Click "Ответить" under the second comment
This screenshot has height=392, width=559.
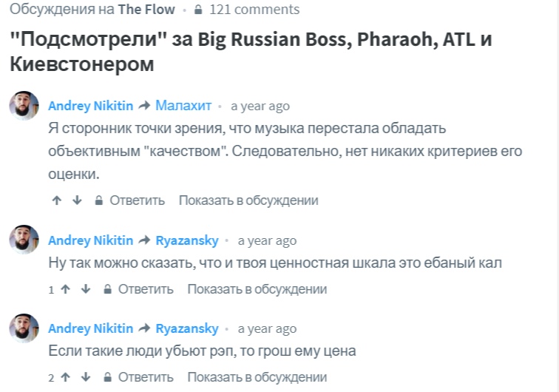[146, 289]
